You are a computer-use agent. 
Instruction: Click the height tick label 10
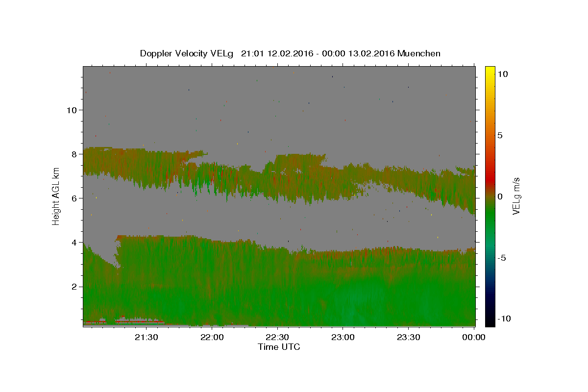(x=72, y=110)
